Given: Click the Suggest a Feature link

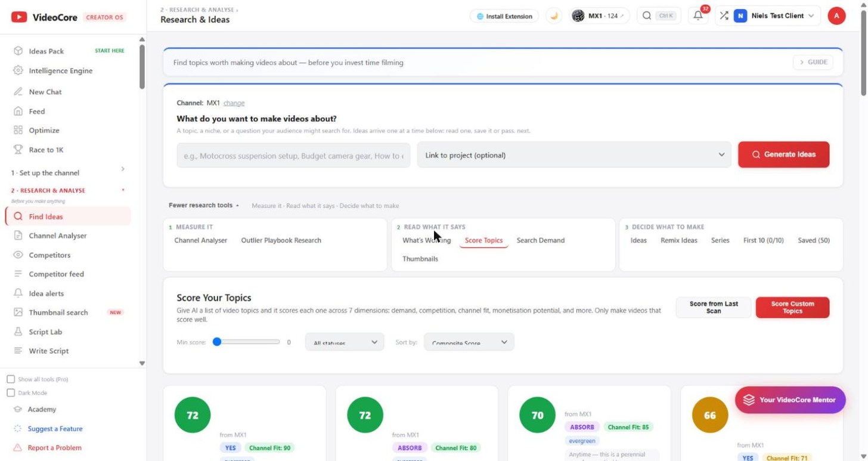Looking at the screenshot, I should tap(55, 429).
